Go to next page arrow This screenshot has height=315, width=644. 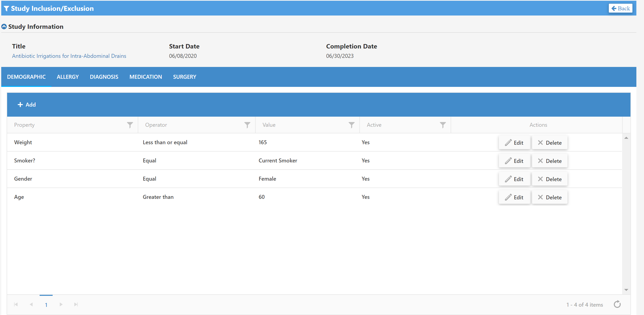(61, 304)
